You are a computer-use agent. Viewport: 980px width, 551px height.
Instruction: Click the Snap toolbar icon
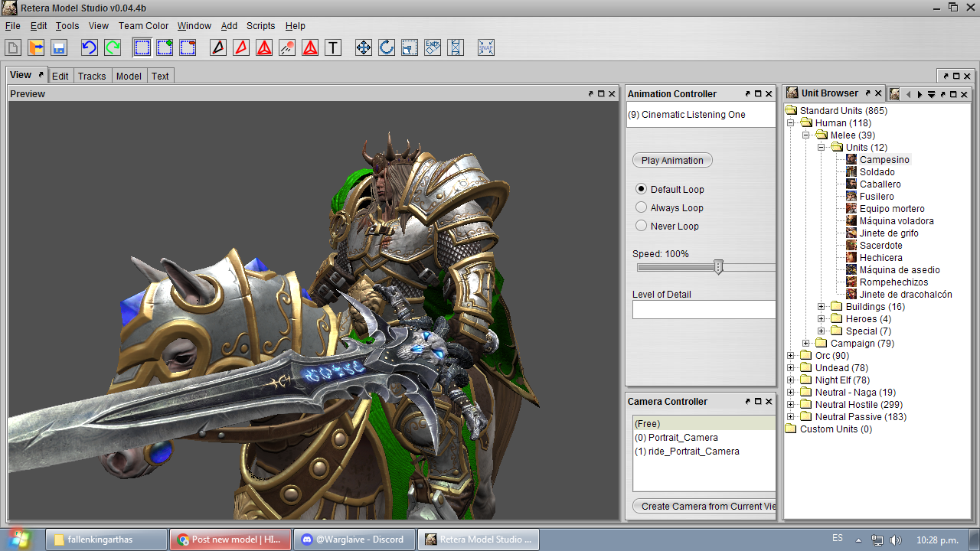(x=486, y=47)
